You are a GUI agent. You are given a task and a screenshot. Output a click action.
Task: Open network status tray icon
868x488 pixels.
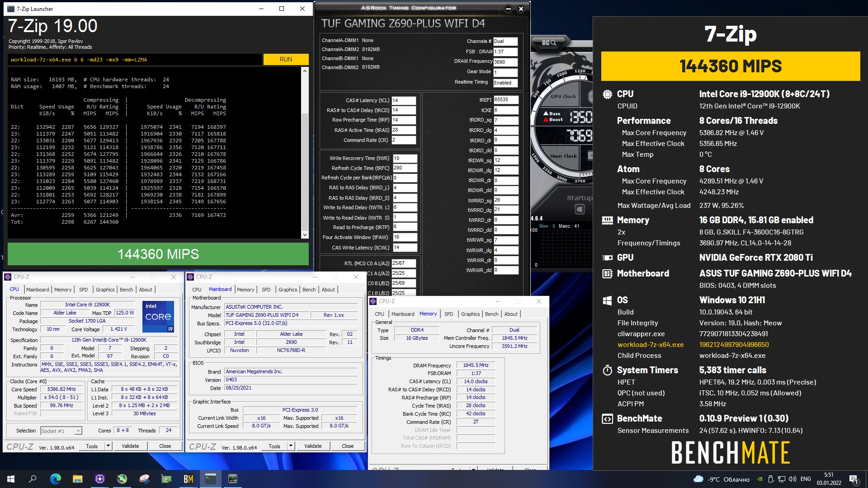click(781, 479)
